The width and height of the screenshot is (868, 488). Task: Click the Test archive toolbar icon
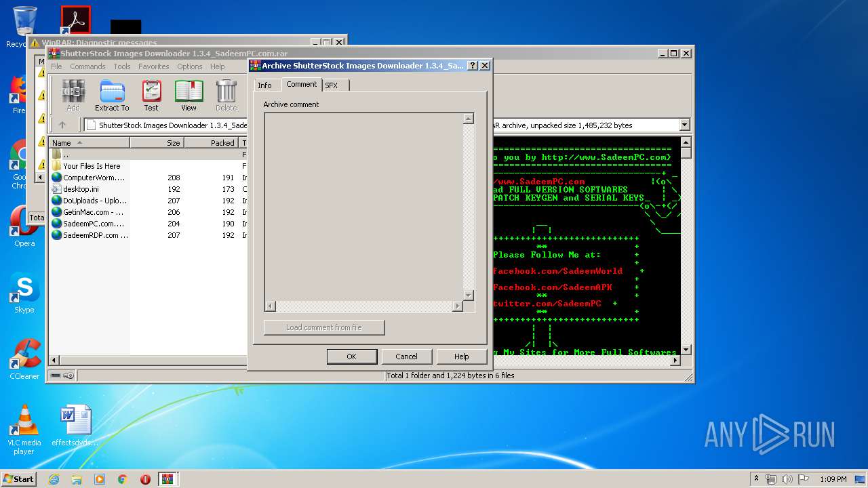151,96
